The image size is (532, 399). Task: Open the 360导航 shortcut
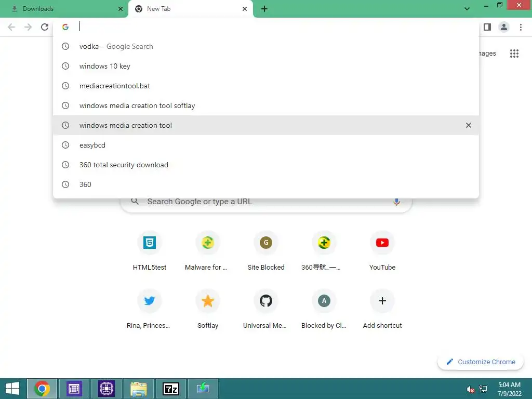[324, 251]
